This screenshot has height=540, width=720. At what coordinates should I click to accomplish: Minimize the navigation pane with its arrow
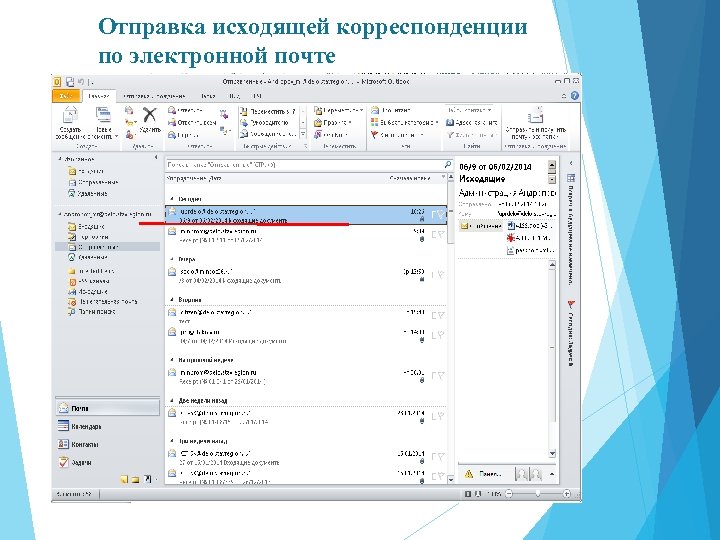[x=156, y=158]
